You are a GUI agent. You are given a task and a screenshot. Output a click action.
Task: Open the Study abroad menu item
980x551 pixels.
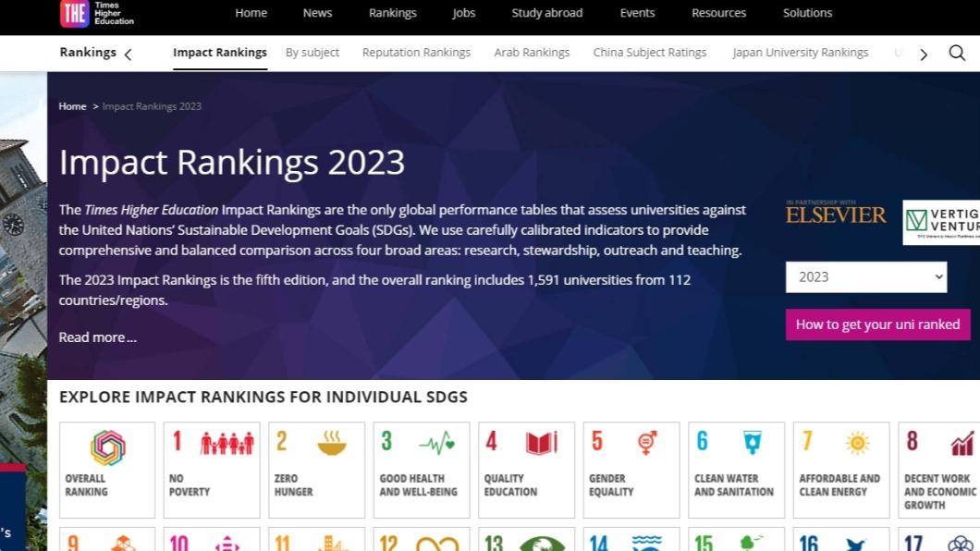coord(547,13)
